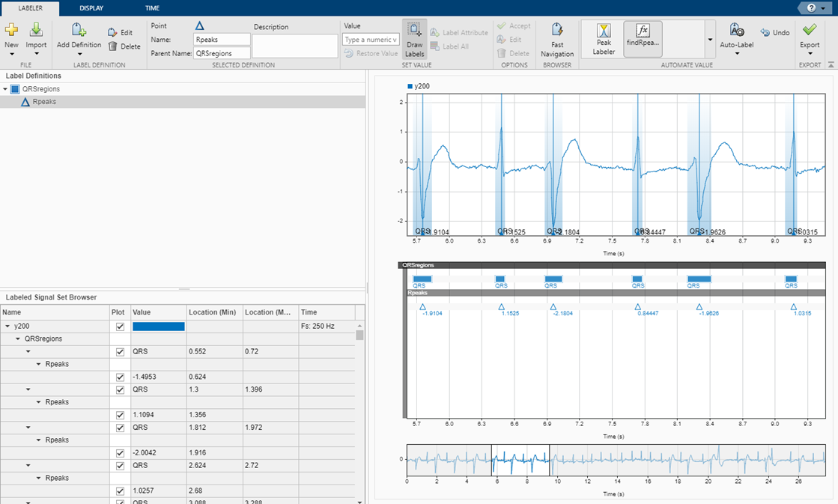Open Fast Navigation browser

(557, 39)
